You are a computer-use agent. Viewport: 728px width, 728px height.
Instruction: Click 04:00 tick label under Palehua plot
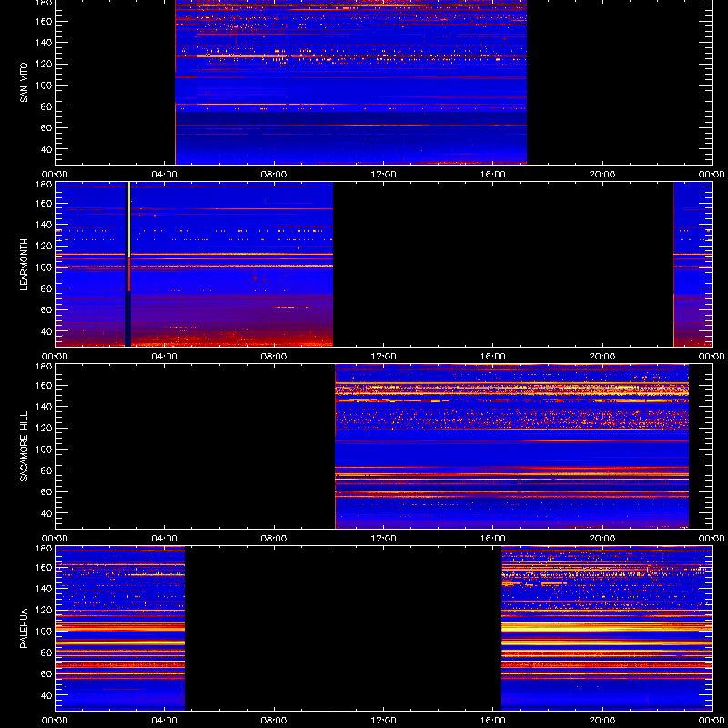coord(165,721)
